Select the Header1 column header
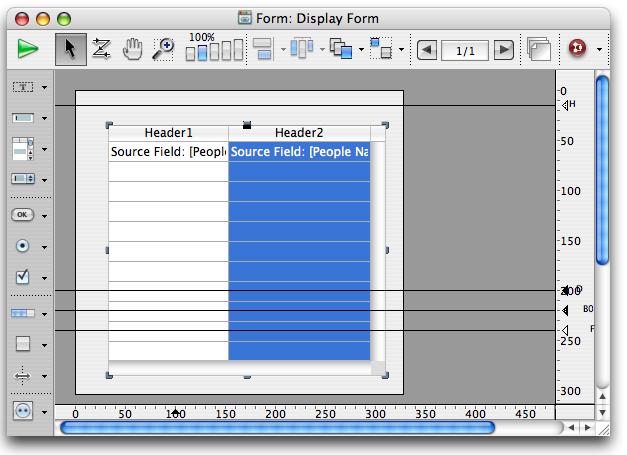Image resolution: width=627 pixels, height=455 pixels. click(x=168, y=133)
